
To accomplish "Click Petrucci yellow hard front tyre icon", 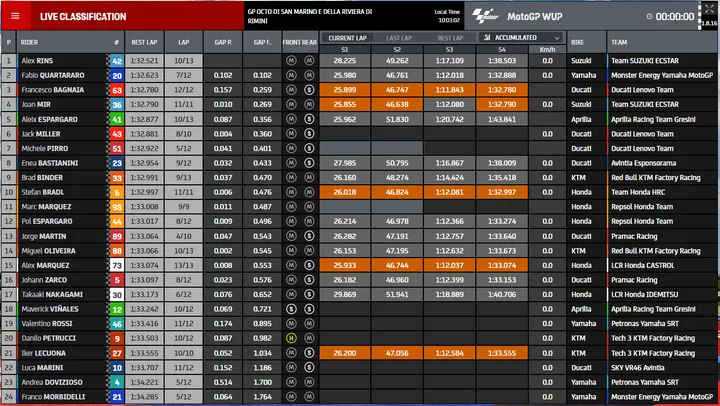I will coord(291,338).
